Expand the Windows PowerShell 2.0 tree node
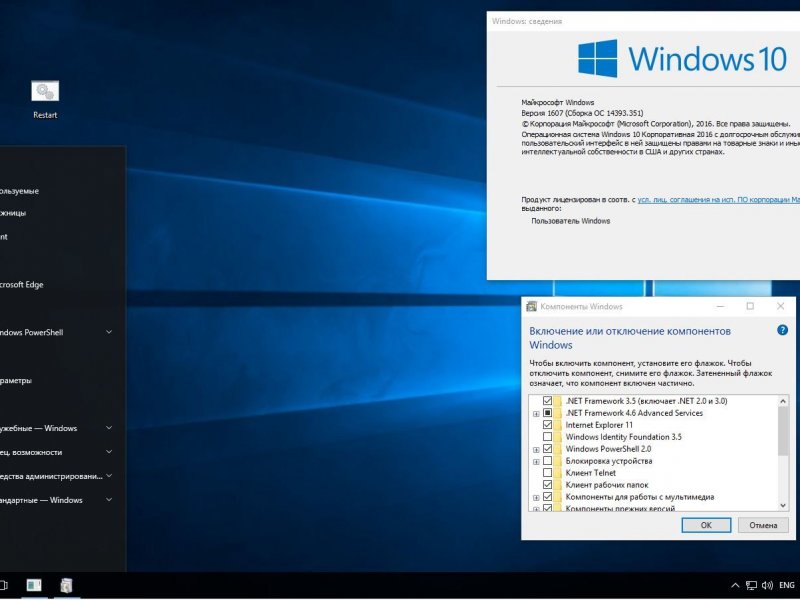Screen dimensions: 800x600 tap(536, 450)
